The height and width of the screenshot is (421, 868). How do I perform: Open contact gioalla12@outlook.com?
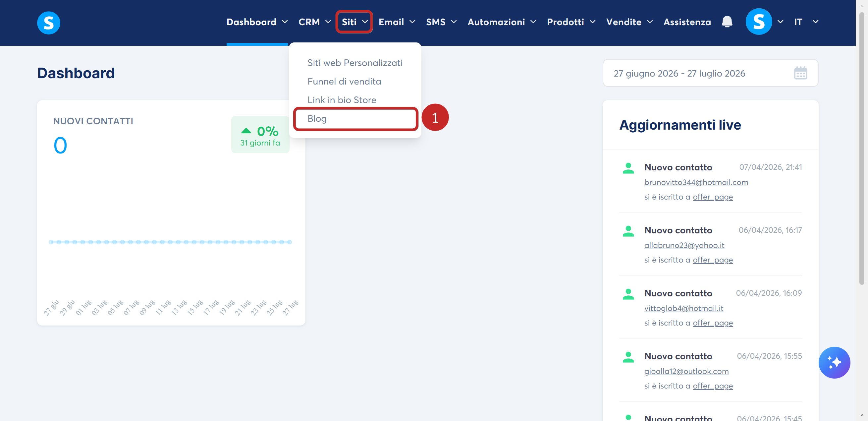(x=686, y=372)
